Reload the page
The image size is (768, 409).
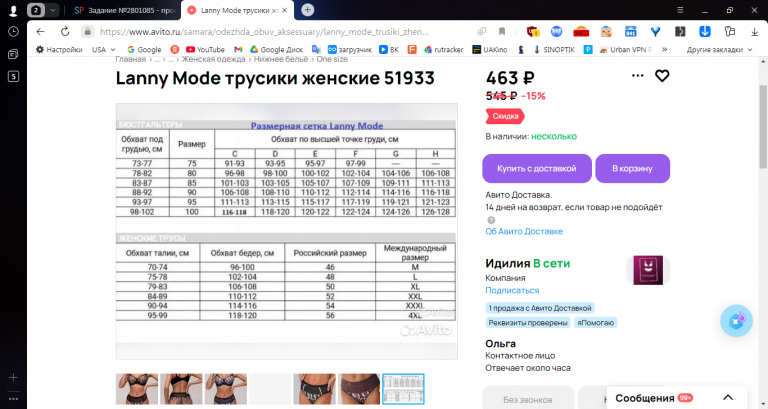(65, 32)
